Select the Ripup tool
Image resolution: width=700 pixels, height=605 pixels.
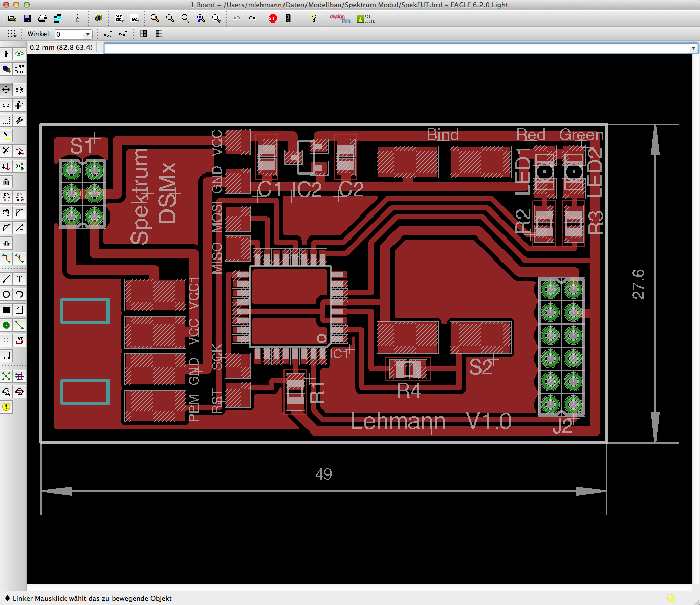pyautogui.click(x=19, y=258)
